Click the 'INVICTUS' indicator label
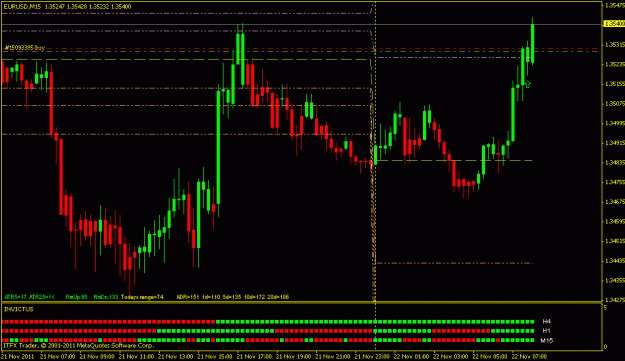This screenshot has height=361, width=625. pyautogui.click(x=19, y=309)
